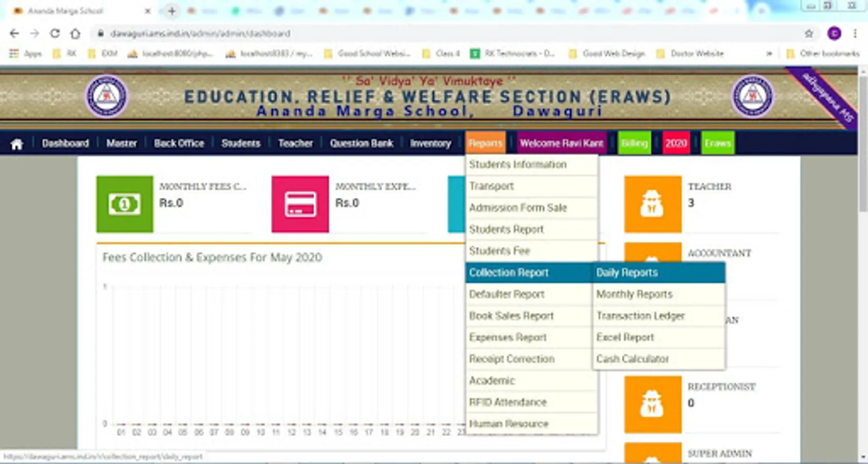Click the 'RECEPTIONIST' tile label
This screenshot has height=464, width=868.
click(x=721, y=387)
